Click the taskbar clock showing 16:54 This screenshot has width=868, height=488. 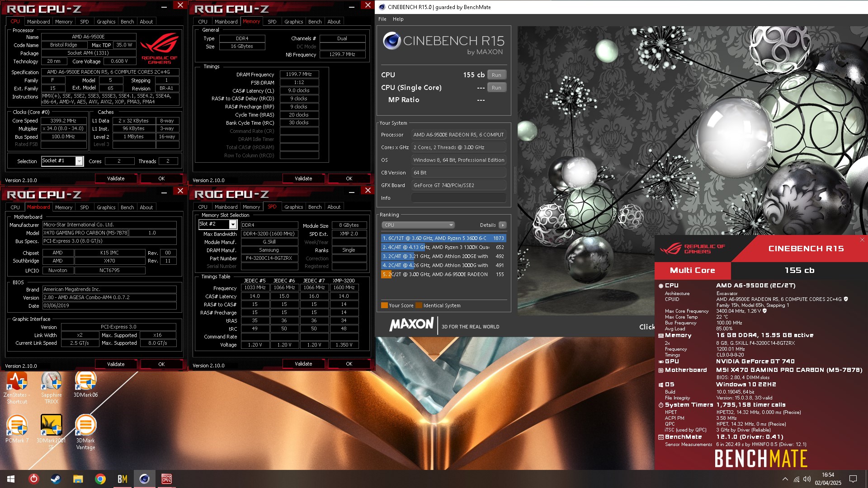(828, 479)
